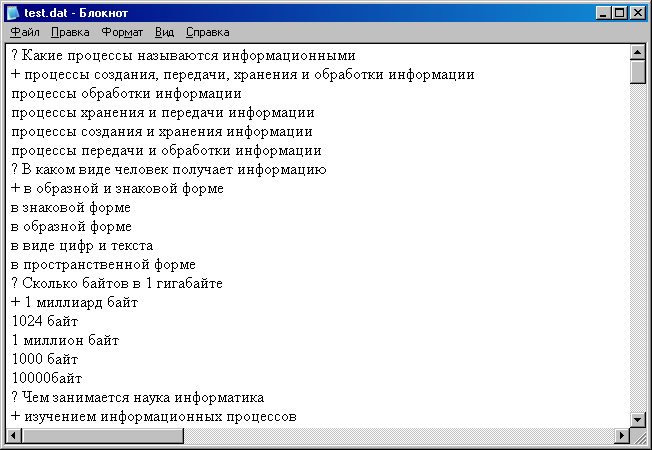Click line 'в знаковой форме'
This screenshot has height=450, width=652.
tap(71, 208)
